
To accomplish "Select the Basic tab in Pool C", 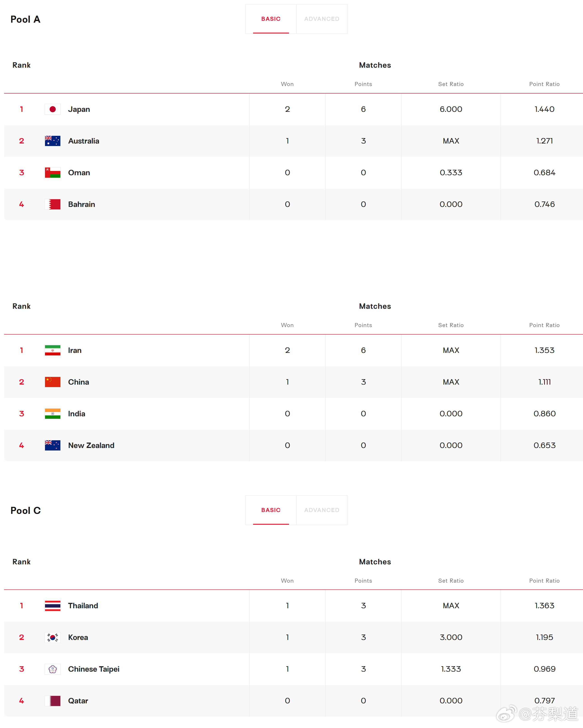I will (271, 510).
